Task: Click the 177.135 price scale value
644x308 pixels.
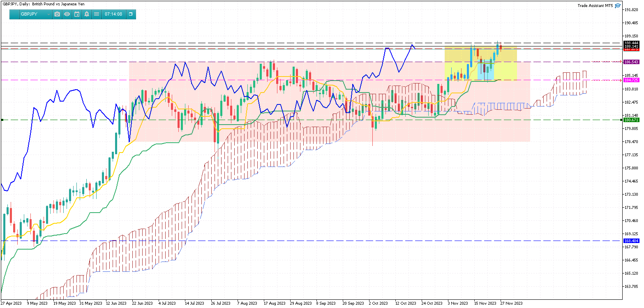Action: pyautogui.click(x=631, y=155)
